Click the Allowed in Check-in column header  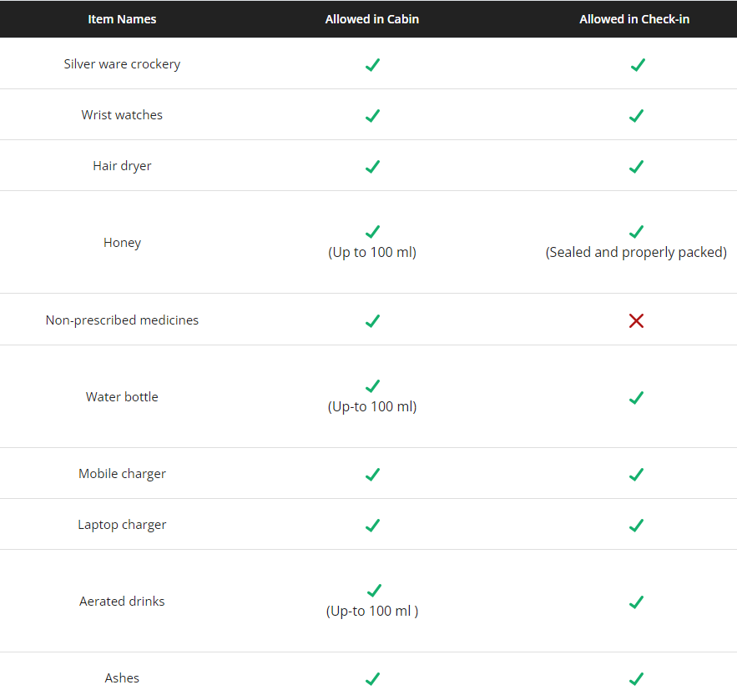[634, 19]
